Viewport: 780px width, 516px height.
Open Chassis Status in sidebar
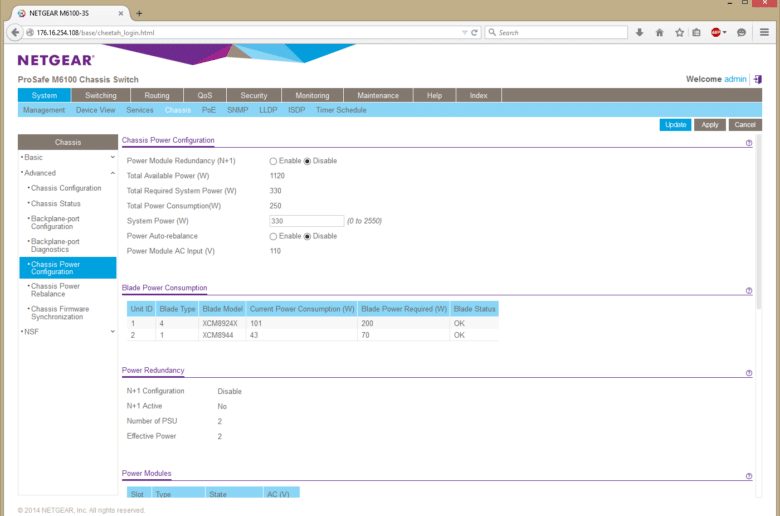(56, 204)
